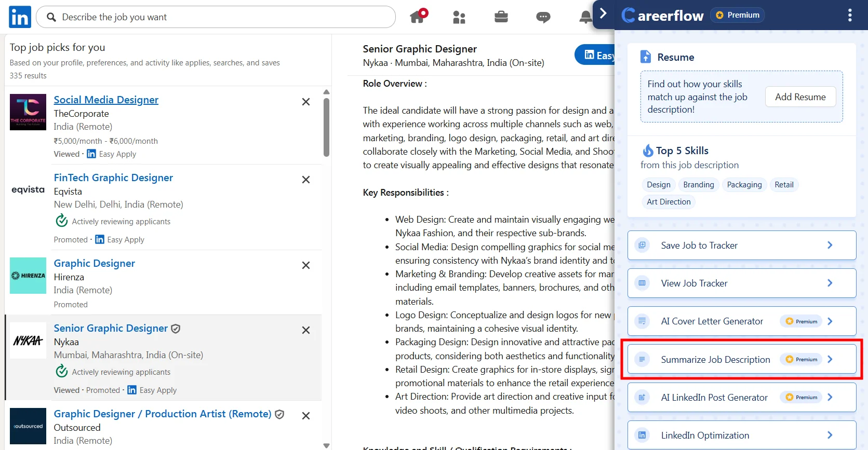Image resolution: width=868 pixels, height=450 pixels.
Task: Click Save Job to Tracker
Action: click(x=742, y=246)
